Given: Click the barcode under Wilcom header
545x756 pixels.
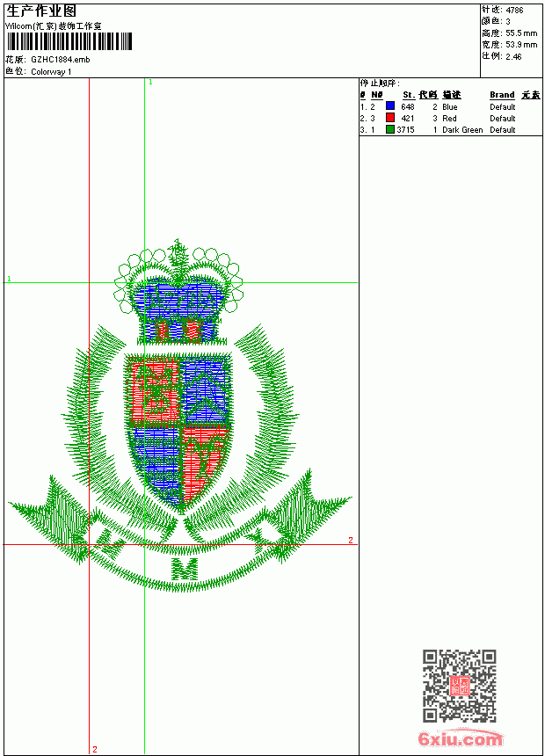Looking at the screenshot, I should [69, 41].
